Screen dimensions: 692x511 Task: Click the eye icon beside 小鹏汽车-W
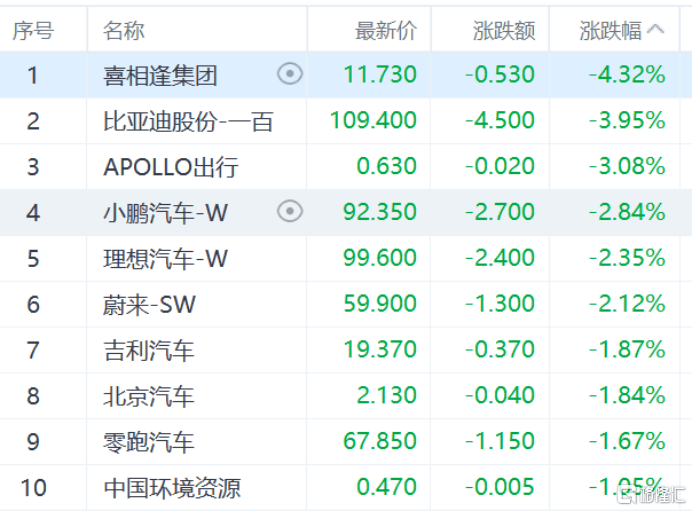point(290,211)
